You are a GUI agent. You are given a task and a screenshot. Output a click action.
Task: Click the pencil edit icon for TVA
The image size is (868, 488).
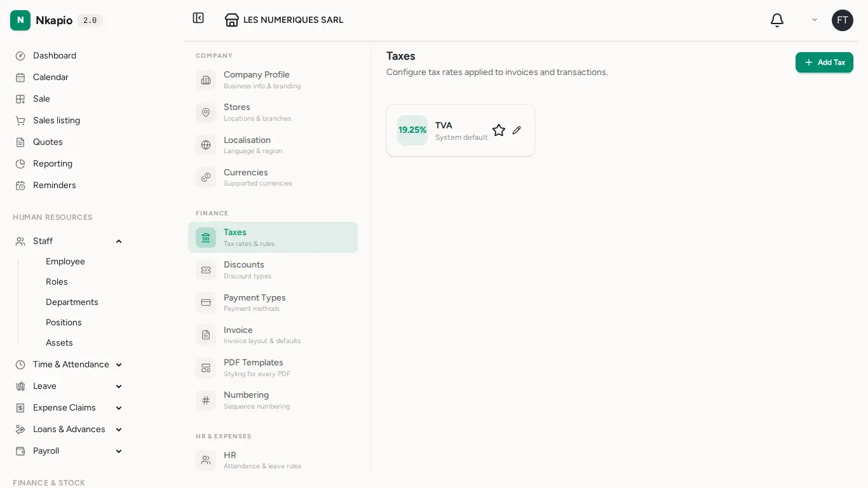tap(517, 130)
